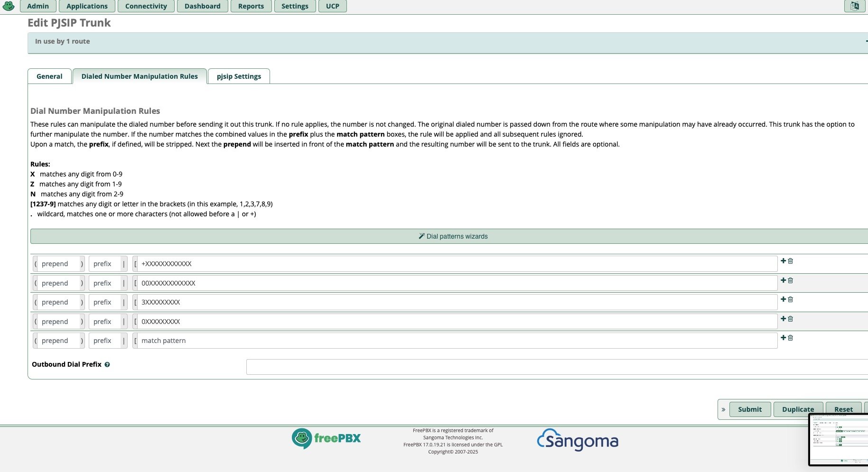This screenshot has height=472, width=868.
Task: Click the +XXXXXXXXXXXX match pattern field
Action: [x=457, y=264]
